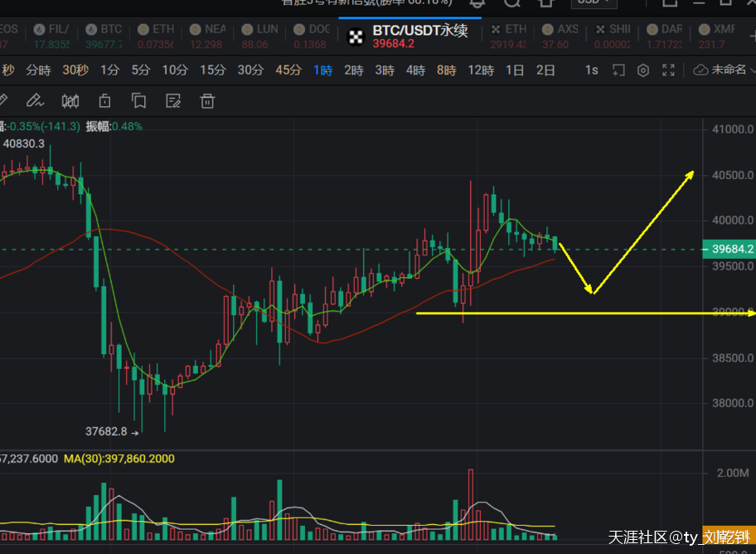Open the edit note icon

(173, 101)
